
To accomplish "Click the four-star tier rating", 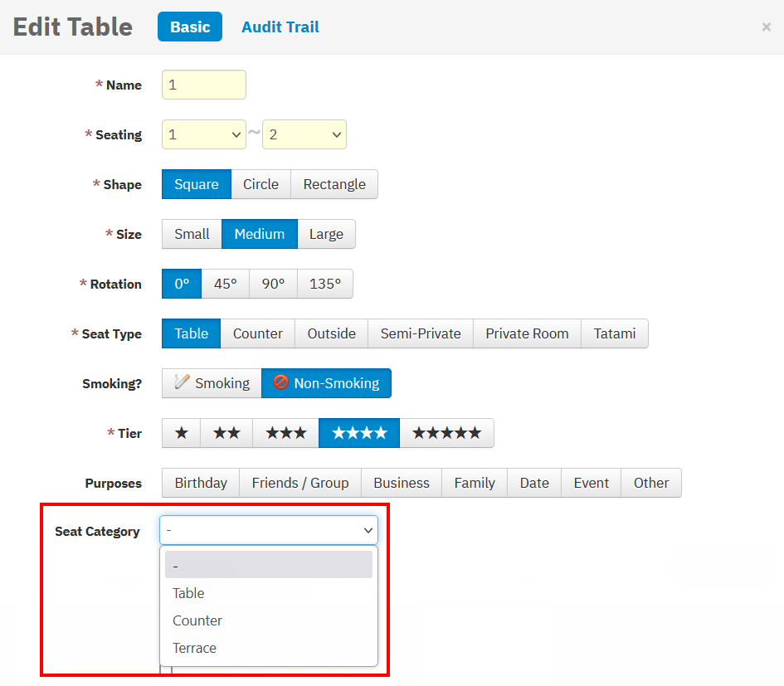I will pos(359,433).
